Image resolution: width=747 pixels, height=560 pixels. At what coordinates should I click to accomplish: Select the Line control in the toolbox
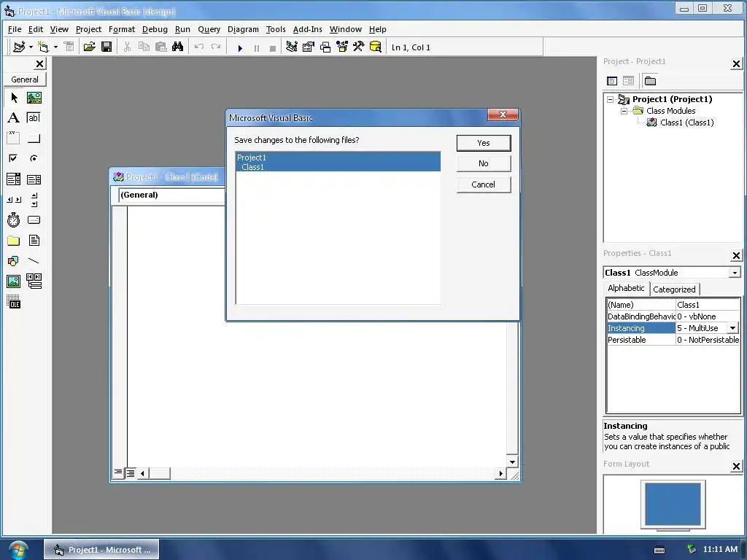(34, 260)
